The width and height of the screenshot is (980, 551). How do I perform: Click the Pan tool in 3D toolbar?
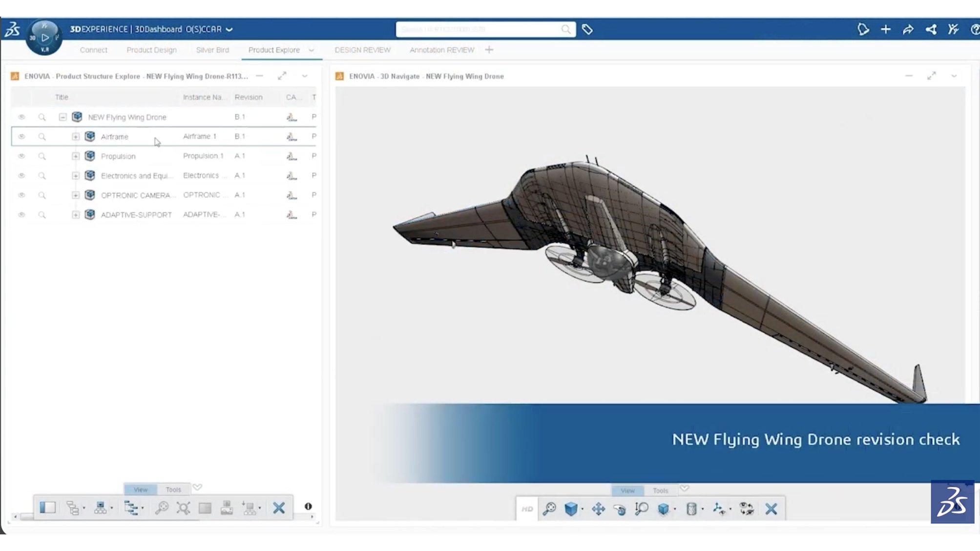[598, 509]
